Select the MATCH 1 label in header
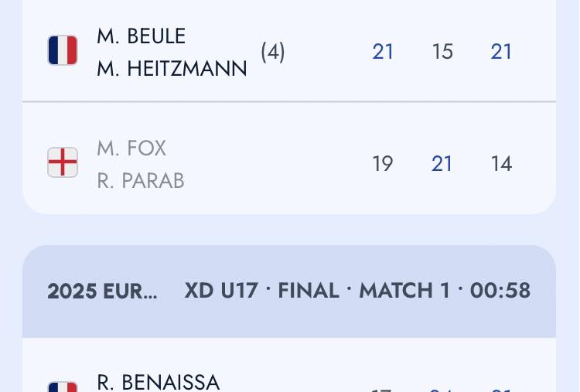 [404, 291]
